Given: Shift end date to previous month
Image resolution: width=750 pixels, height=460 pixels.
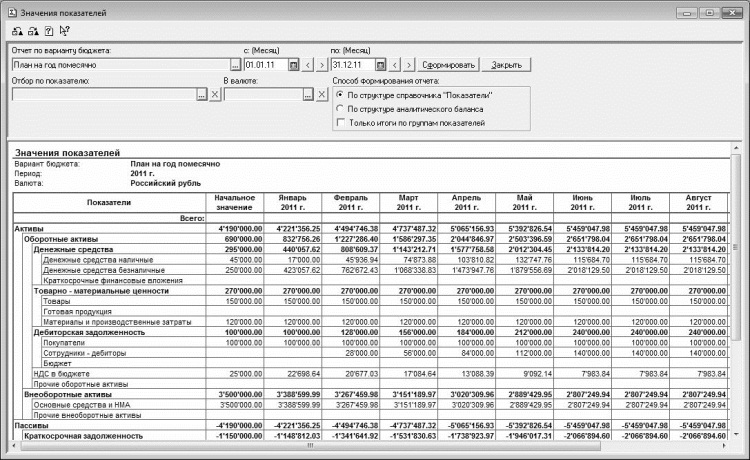Looking at the screenshot, I should coord(395,65).
